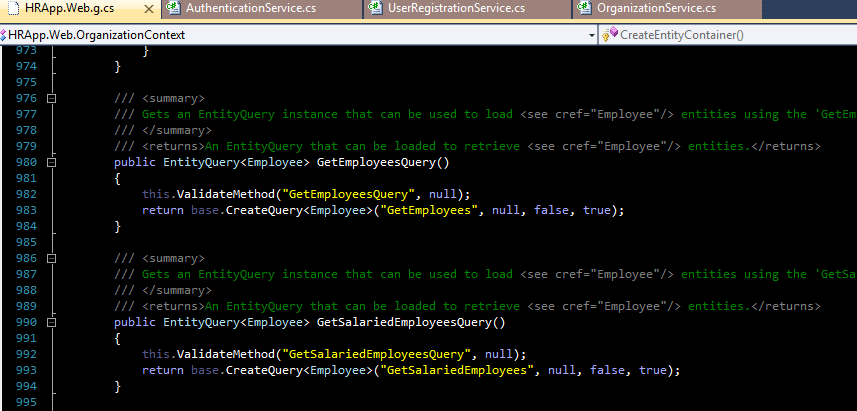Viewport: 857px width, 411px height.
Task: Click the method icon beside CreateEntityContainer()
Action: click(x=609, y=34)
